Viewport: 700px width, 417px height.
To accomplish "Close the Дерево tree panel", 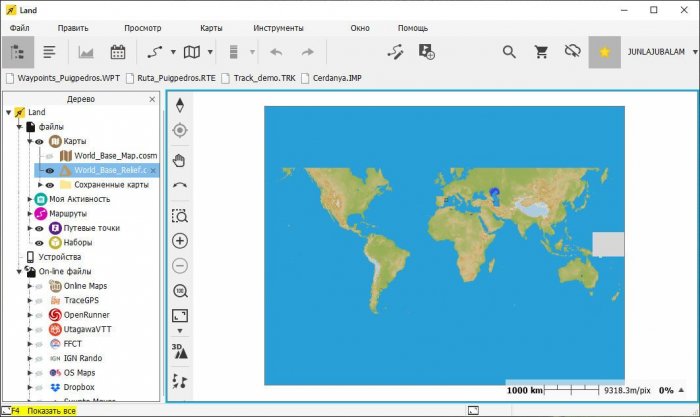I will pos(152,99).
